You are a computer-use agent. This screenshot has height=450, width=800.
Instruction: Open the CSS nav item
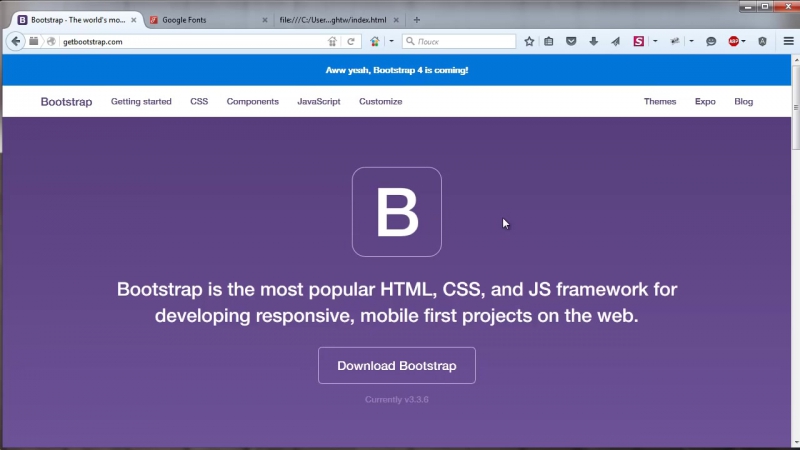[x=199, y=102]
